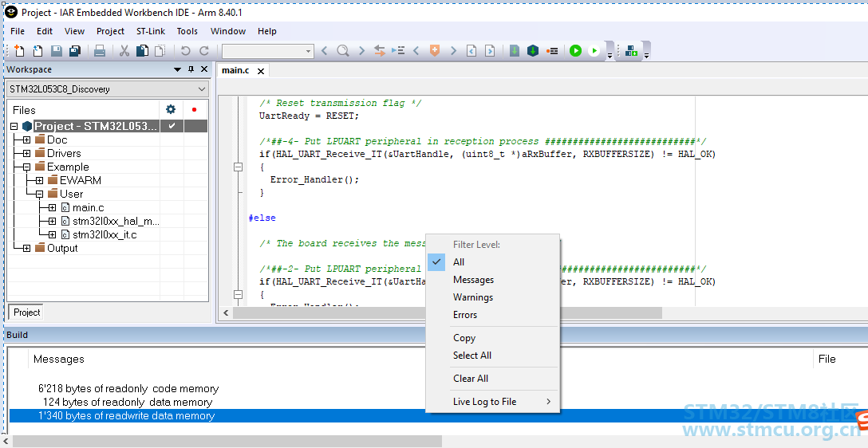Open the workspace configuration gear column
Viewport: 868px width, 448px height.
click(x=171, y=109)
